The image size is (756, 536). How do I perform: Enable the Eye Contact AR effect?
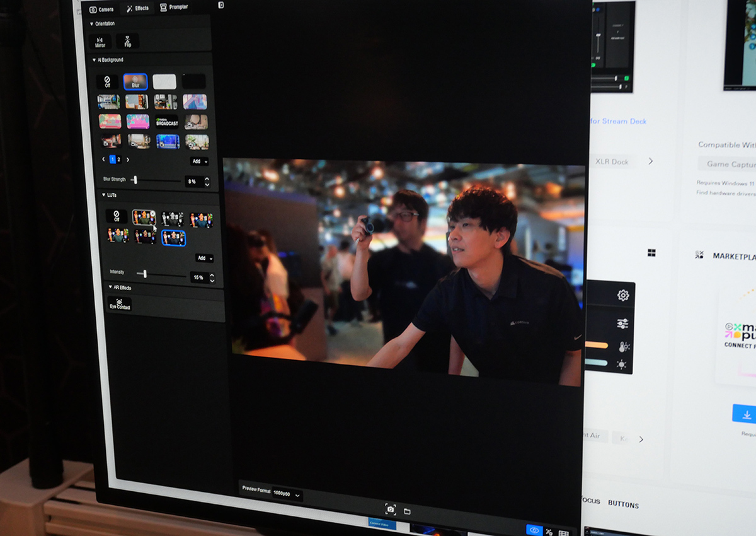click(x=120, y=304)
